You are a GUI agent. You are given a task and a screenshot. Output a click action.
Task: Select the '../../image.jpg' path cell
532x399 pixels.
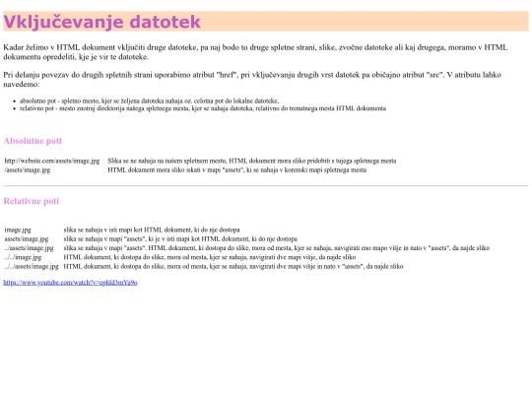click(x=23, y=257)
